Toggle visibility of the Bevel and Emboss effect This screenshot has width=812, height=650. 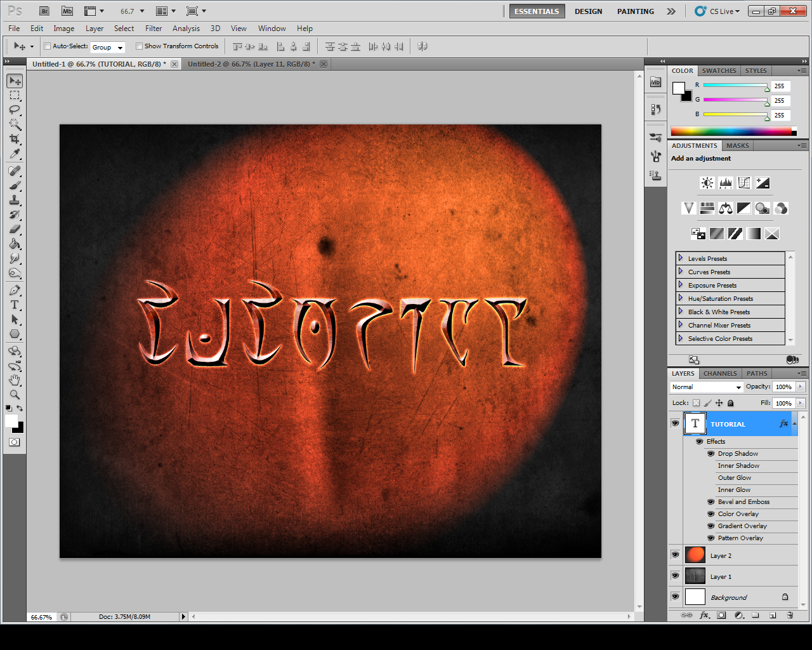tap(710, 501)
